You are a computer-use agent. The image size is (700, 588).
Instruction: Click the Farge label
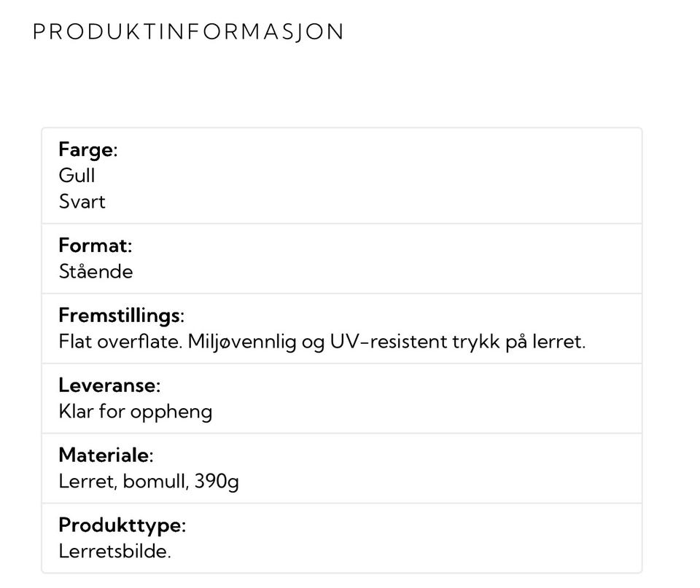[x=87, y=150]
